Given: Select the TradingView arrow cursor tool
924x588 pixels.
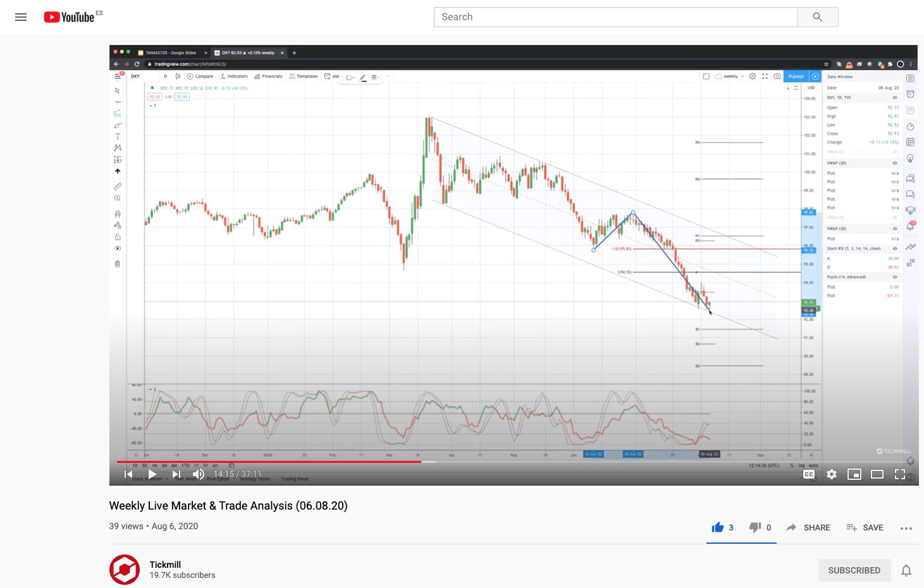Looking at the screenshot, I should click(x=118, y=90).
